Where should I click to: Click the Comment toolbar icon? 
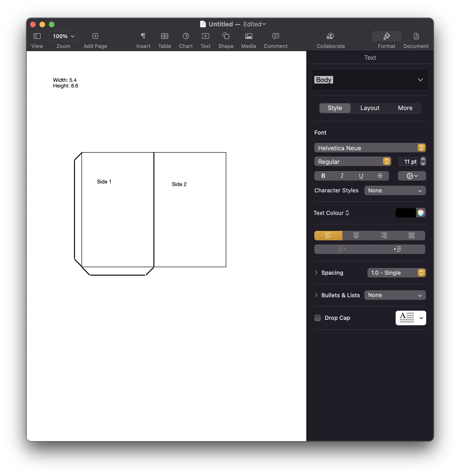275,40
